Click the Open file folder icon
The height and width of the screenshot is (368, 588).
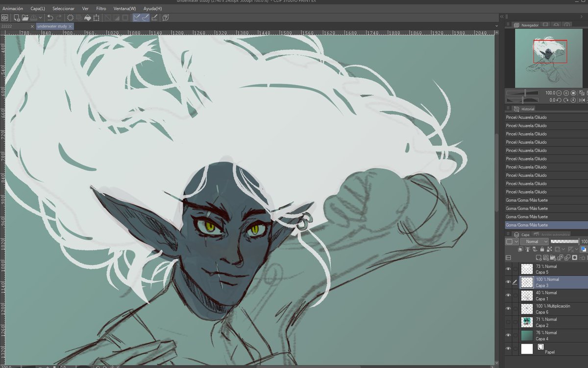pyautogui.click(x=25, y=18)
